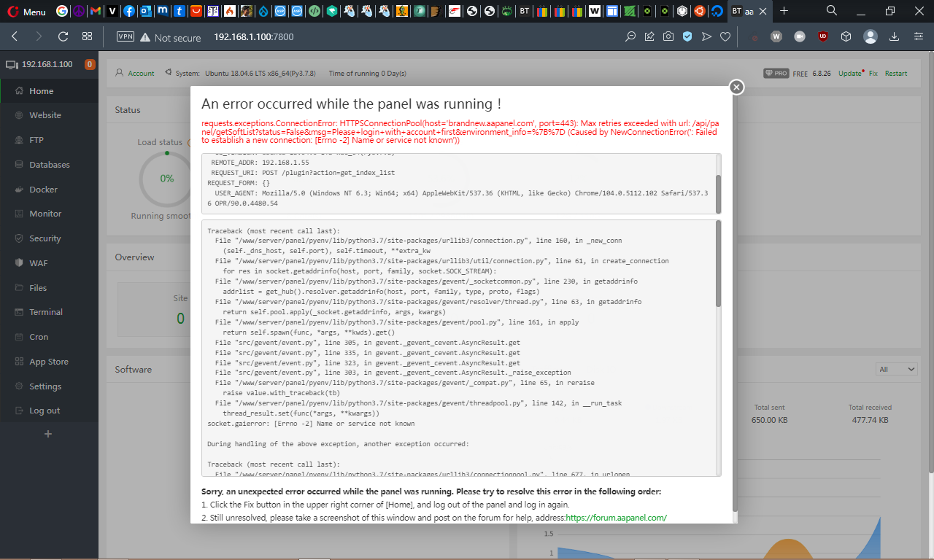Click the request info box scrollbar
The width and height of the screenshot is (934, 560).
point(717,193)
